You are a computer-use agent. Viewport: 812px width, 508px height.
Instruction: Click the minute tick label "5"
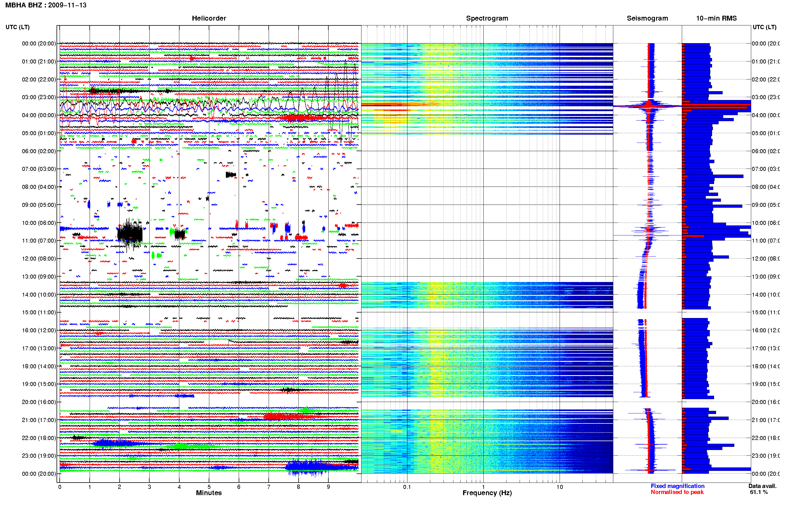(x=209, y=487)
